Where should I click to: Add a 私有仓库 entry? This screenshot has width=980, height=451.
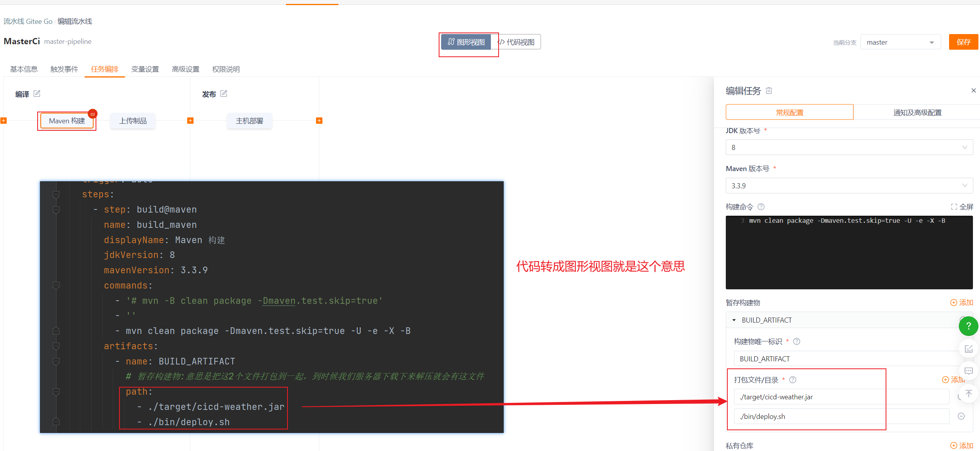(x=962, y=446)
